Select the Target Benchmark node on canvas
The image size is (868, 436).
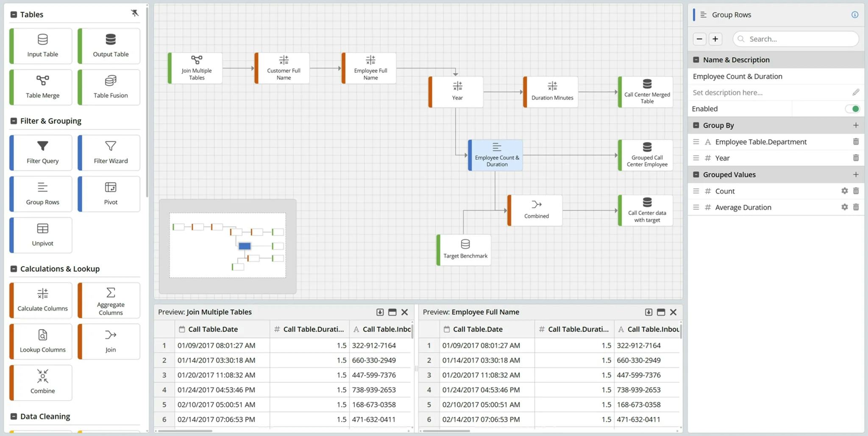pos(465,250)
